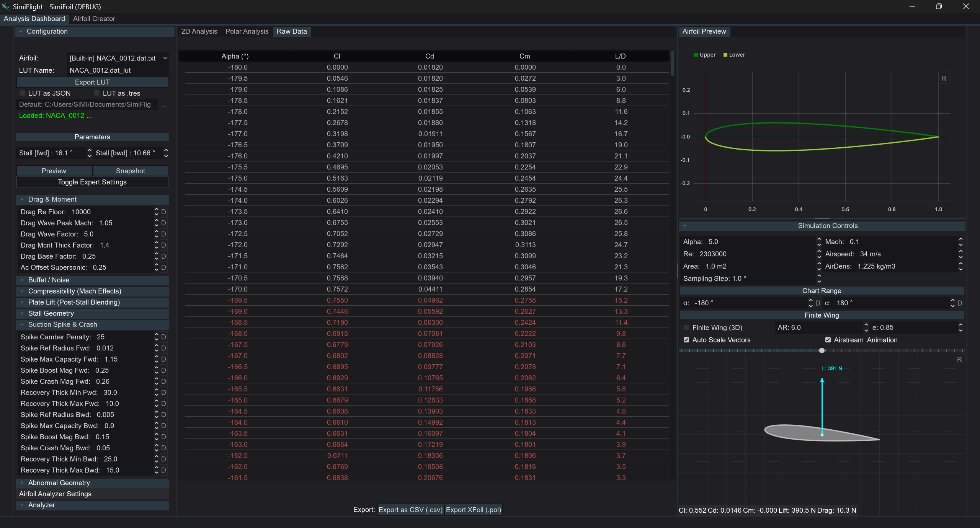Collapse the Suction Spike & Crash section
Image resolution: width=980 pixels, height=528 pixels.
[62, 324]
